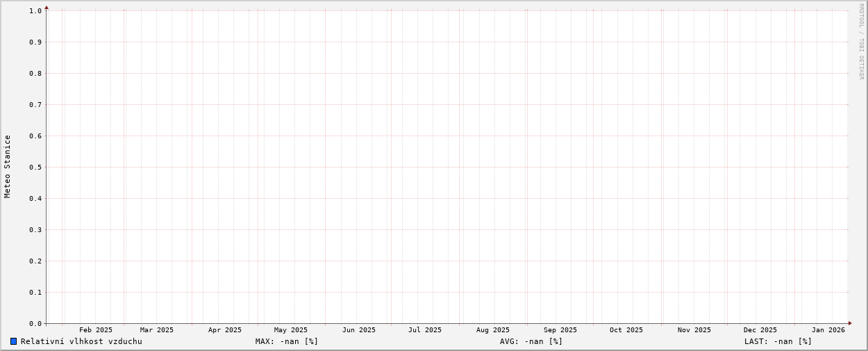Click the 0.8 value on the Y axis
This screenshot has width=868, height=351.
pyautogui.click(x=35, y=73)
